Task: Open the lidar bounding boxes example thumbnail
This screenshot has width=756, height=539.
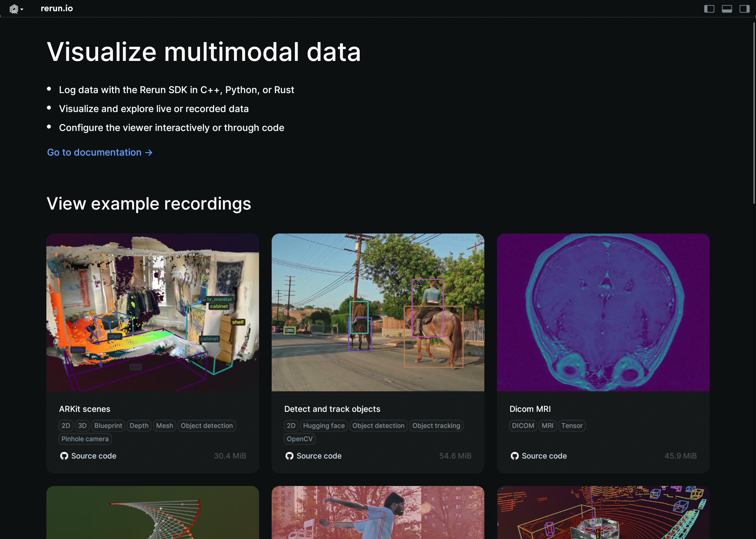Action: click(603, 512)
